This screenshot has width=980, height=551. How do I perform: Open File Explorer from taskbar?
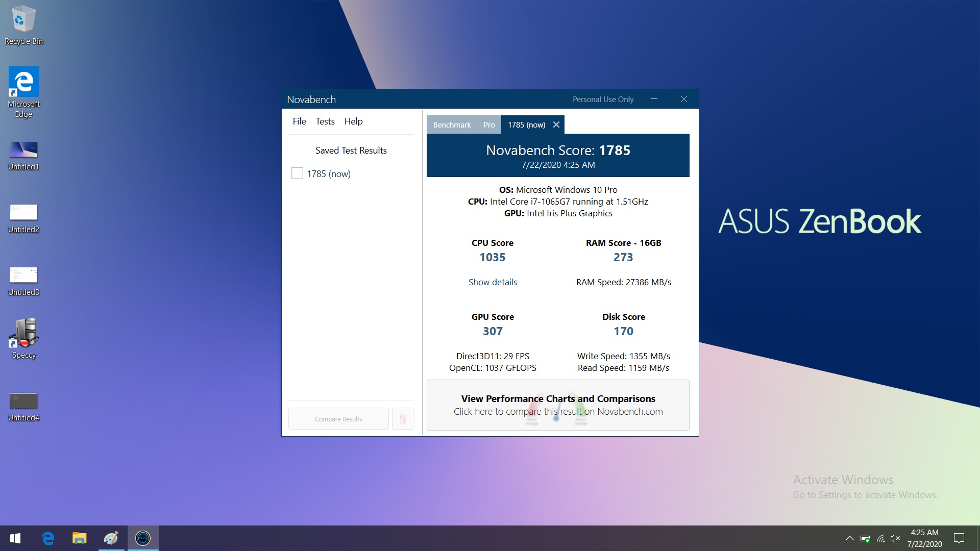coord(79,538)
